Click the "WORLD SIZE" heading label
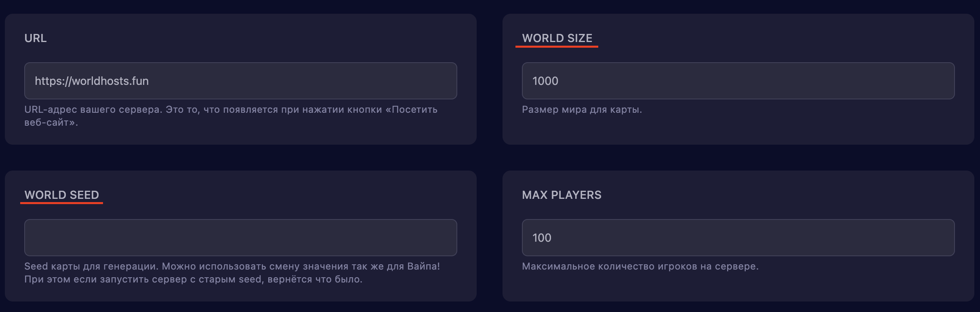 tap(557, 38)
